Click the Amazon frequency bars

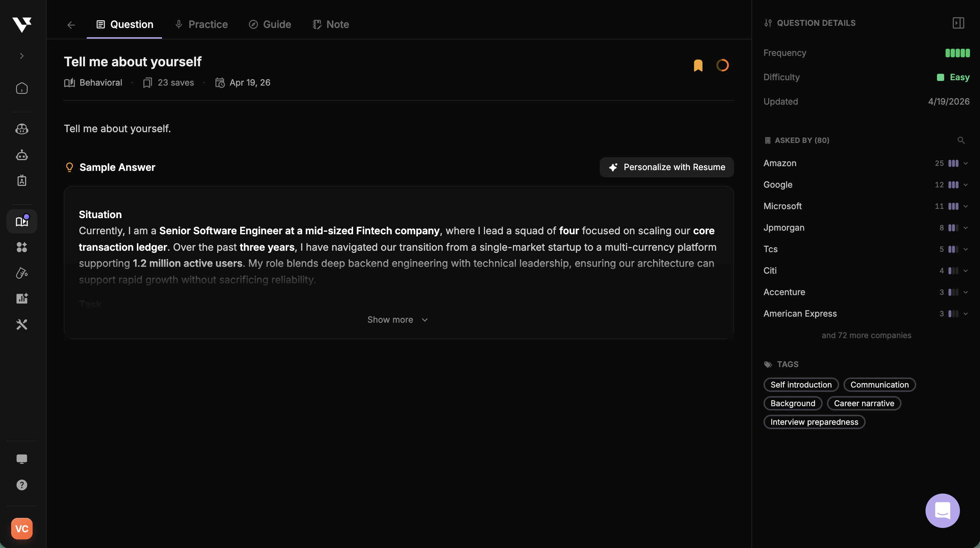[x=953, y=163]
